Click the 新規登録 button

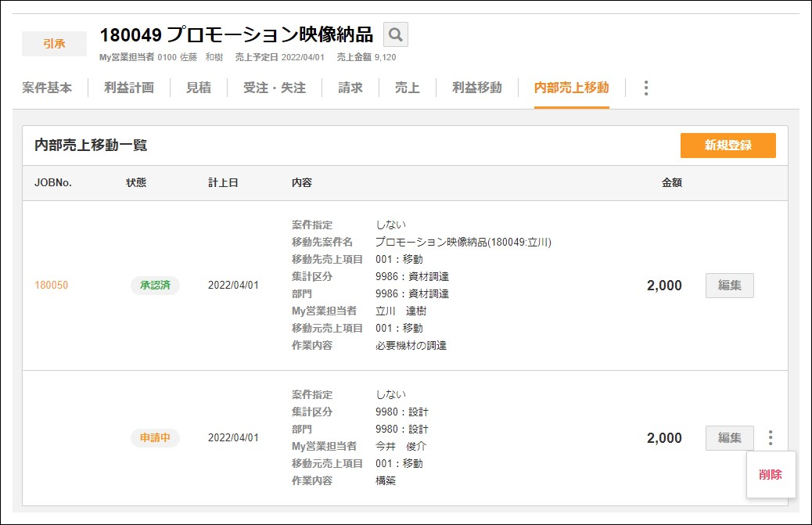tap(728, 146)
